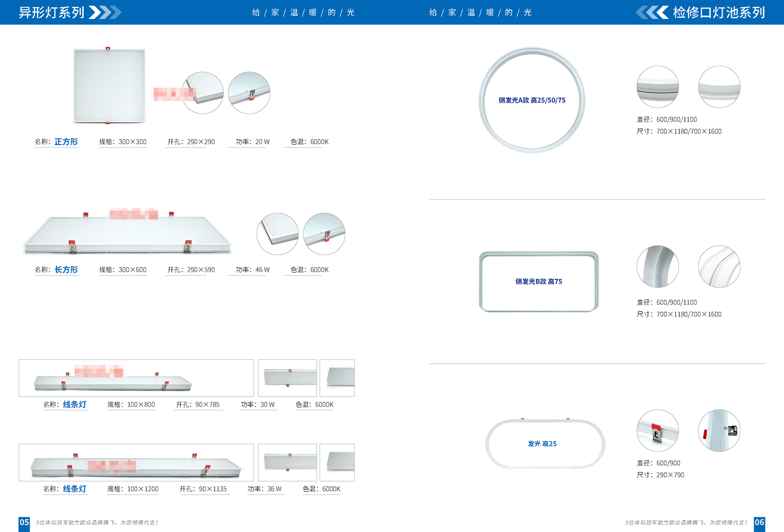Viewport: 784px width, 532px height.
Task: Select the square panel light product image
Action: tap(109, 85)
